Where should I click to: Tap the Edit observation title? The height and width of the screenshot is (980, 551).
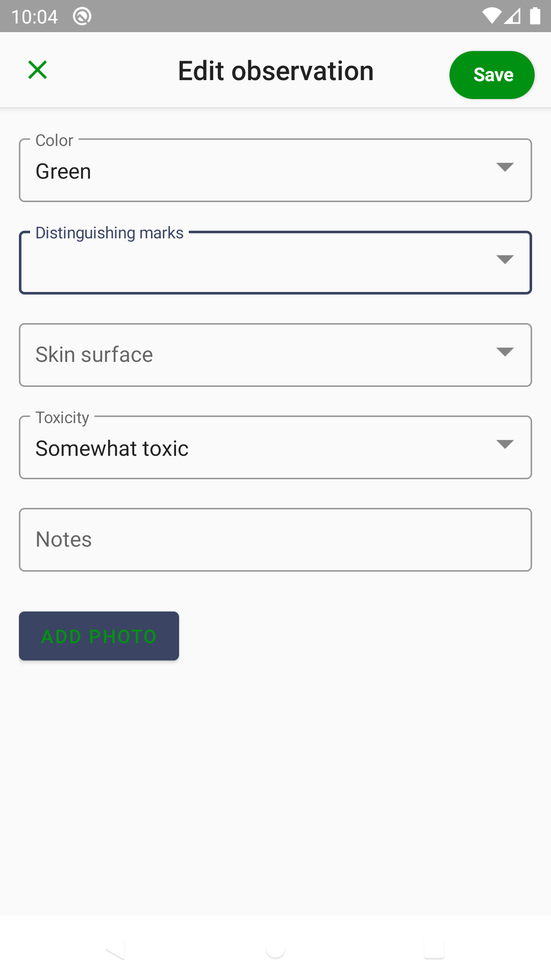275,70
